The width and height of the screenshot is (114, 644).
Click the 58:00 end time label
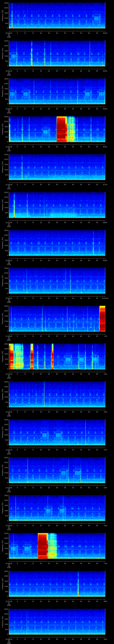pyautogui.click(x=105, y=223)
